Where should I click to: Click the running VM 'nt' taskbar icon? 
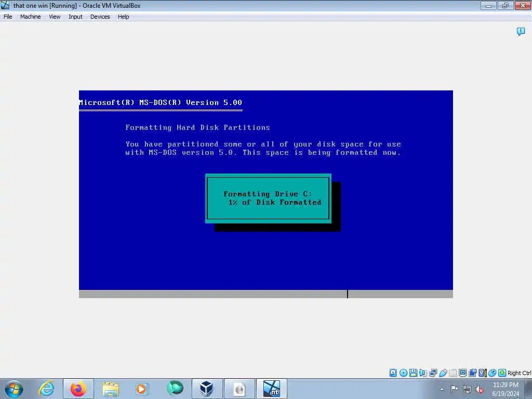271,389
